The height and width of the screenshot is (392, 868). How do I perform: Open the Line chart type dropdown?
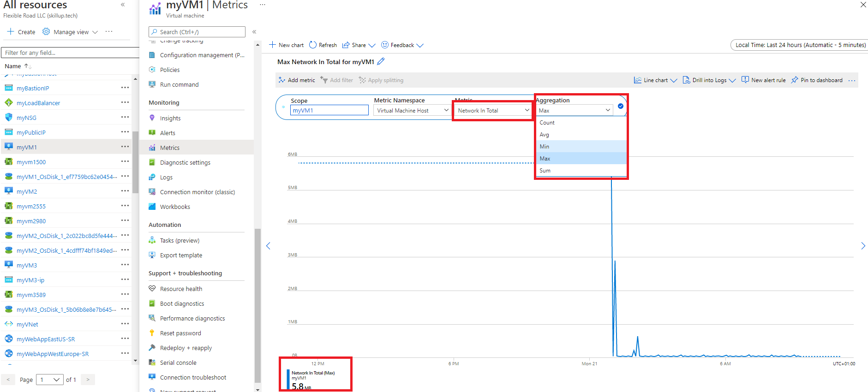coord(656,80)
